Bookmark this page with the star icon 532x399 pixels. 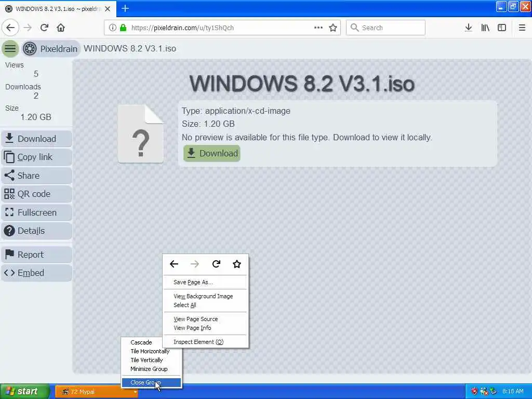tap(333, 28)
